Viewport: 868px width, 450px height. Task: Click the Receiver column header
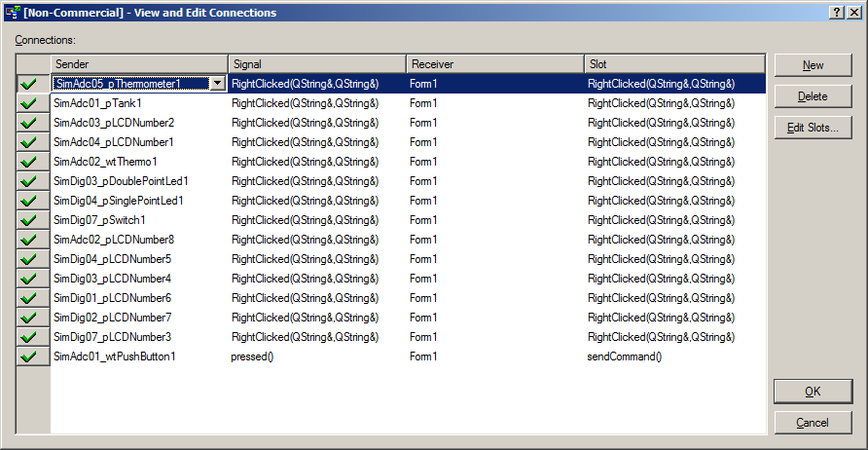(495, 64)
